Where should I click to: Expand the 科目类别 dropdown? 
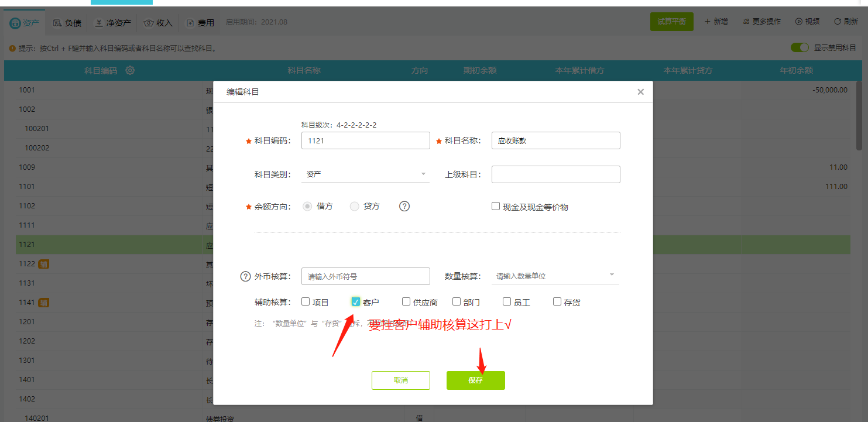click(x=365, y=174)
